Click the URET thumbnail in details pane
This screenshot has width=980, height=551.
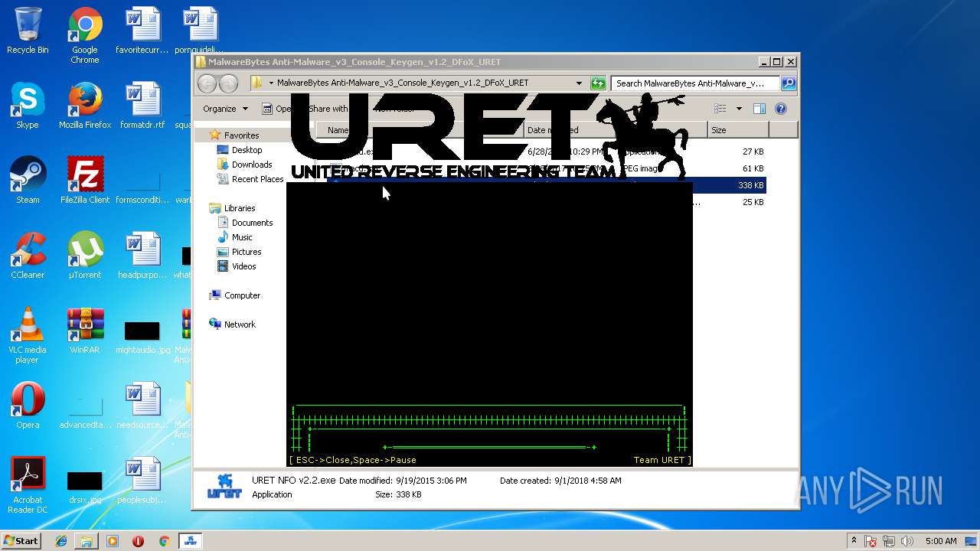224,486
